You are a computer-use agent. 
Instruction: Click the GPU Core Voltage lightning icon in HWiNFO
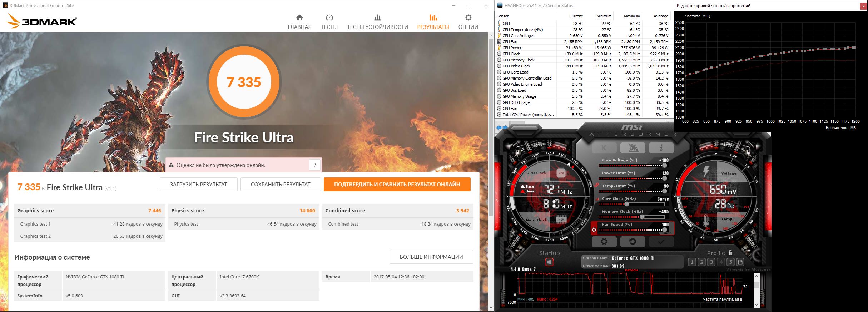[x=499, y=36]
